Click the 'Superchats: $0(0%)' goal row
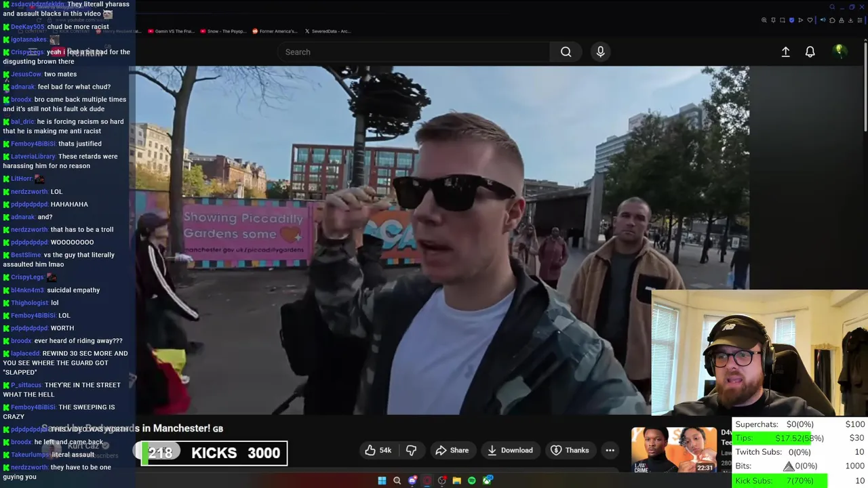This screenshot has width=868, height=488. [x=800, y=424]
